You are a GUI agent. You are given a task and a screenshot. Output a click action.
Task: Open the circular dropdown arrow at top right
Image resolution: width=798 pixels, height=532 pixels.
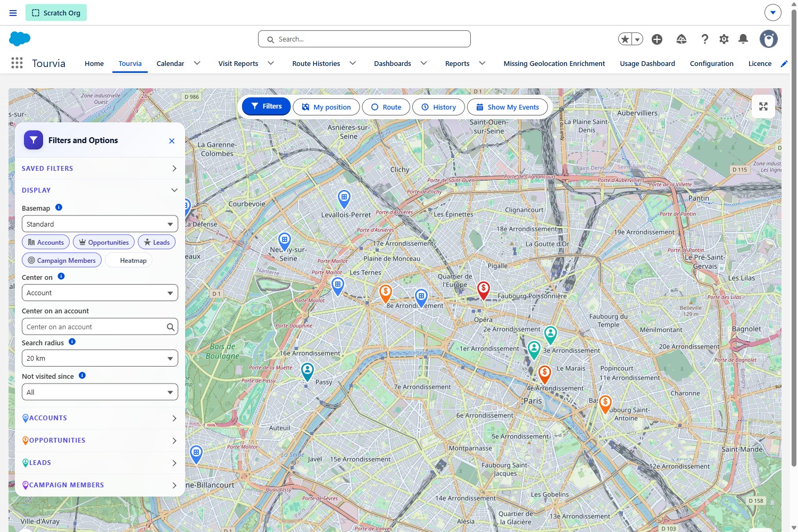773,12
